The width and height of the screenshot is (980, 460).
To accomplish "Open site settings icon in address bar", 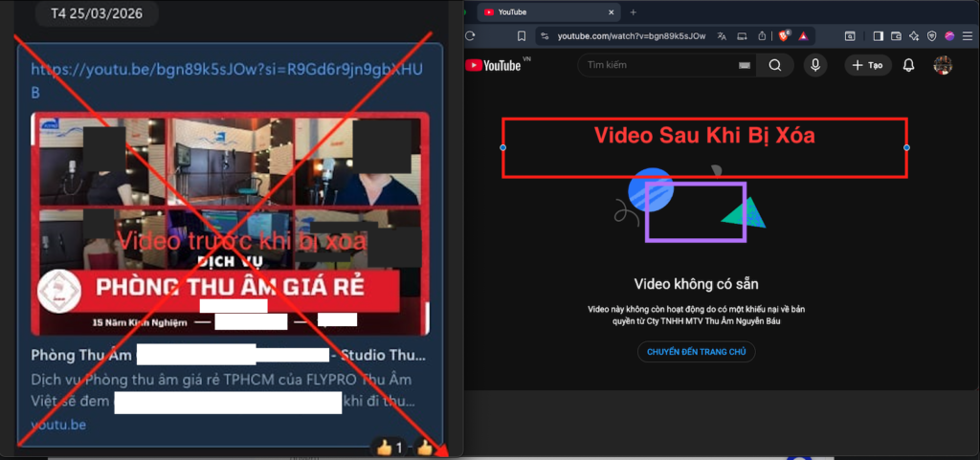I will pyautogui.click(x=545, y=36).
